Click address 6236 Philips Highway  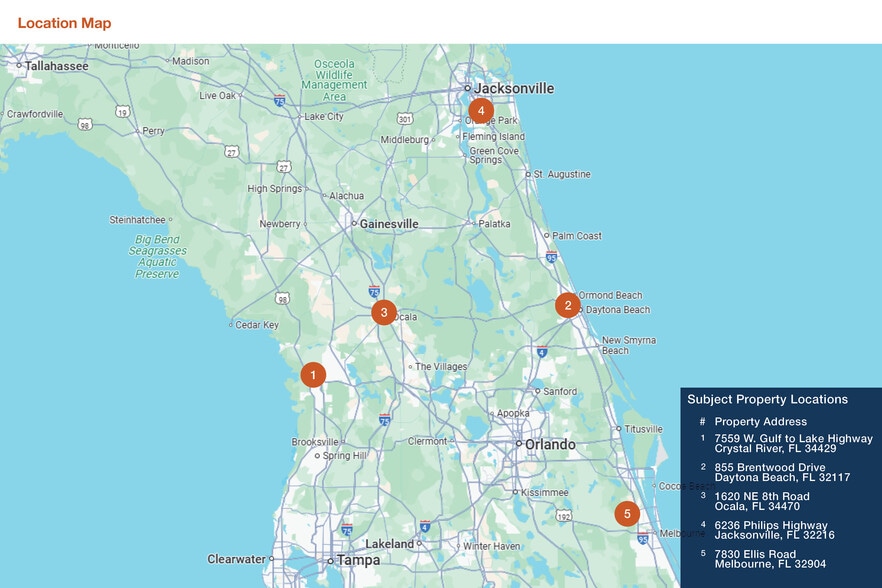pos(774,530)
